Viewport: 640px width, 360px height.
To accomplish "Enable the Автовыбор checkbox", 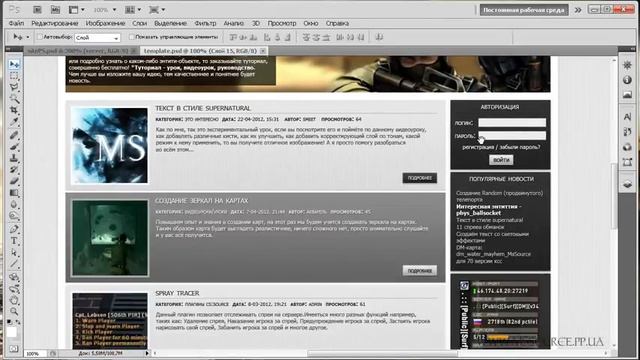I will pyautogui.click(x=40, y=37).
